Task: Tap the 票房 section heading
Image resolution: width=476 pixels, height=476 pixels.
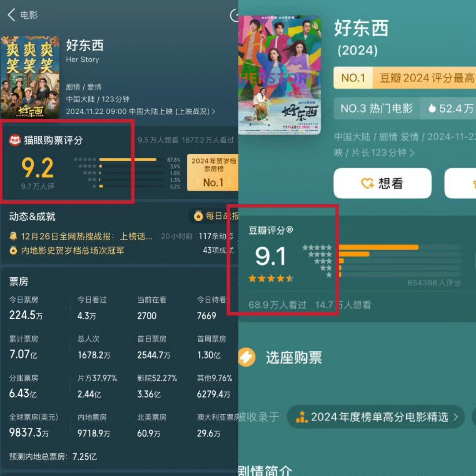Action: click(19, 281)
